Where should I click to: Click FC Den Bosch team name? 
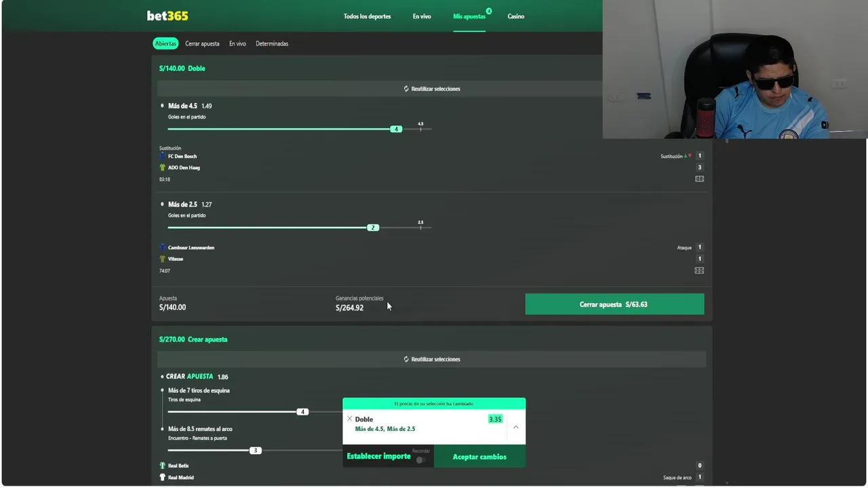pos(182,156)
